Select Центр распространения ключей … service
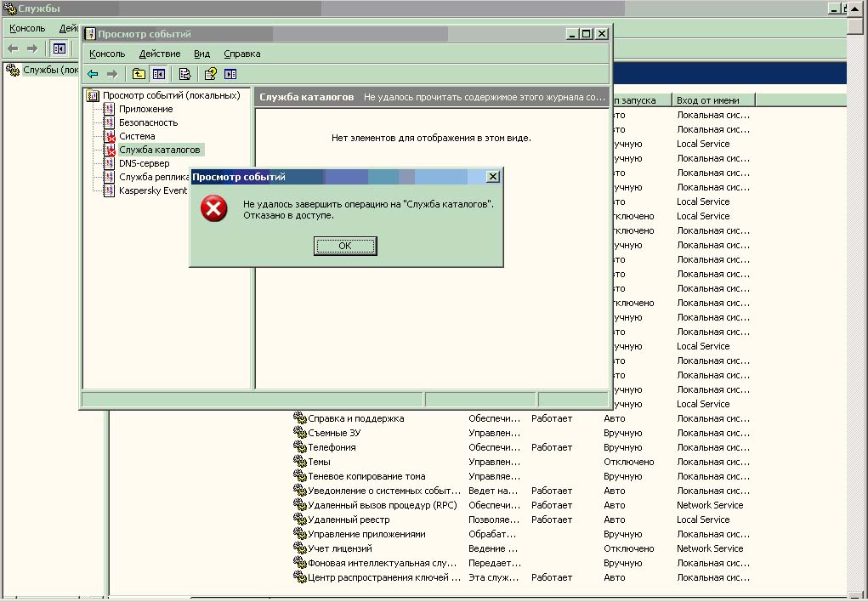Image resolution: width=868 pixels, height=602 pixels. (x=384, y=577)
